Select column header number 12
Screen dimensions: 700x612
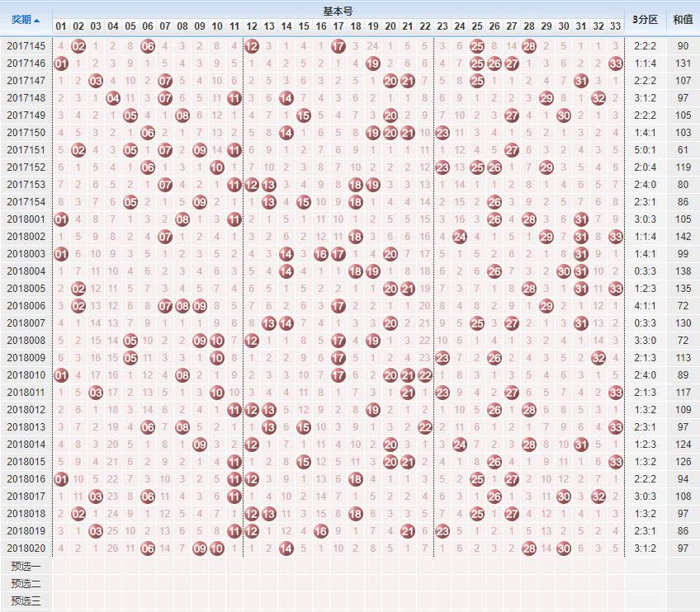(x=252, y=26)
